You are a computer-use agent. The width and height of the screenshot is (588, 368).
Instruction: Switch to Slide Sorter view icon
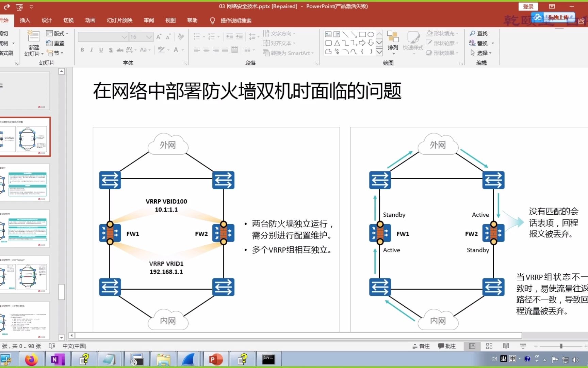coord(489,346)
